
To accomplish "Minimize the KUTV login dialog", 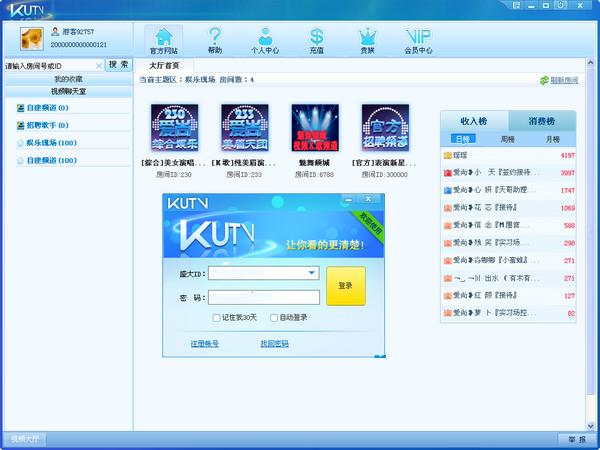I will tap(348, 199).
